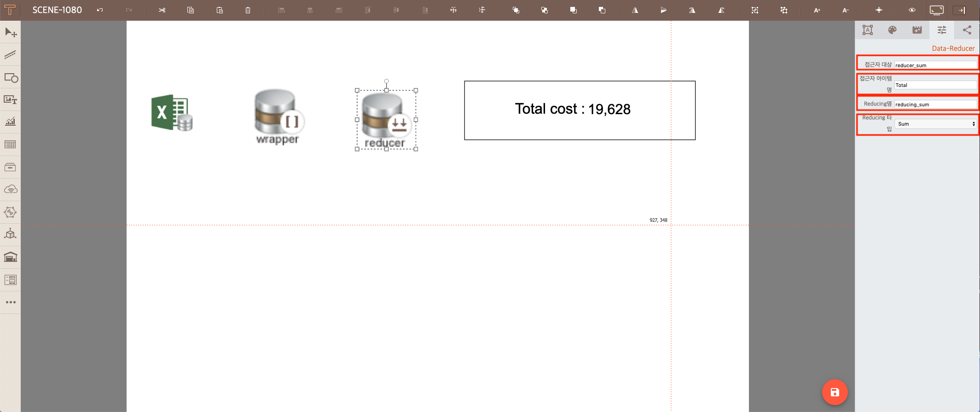Cut selection with the scissors icon

click(162, 10)
